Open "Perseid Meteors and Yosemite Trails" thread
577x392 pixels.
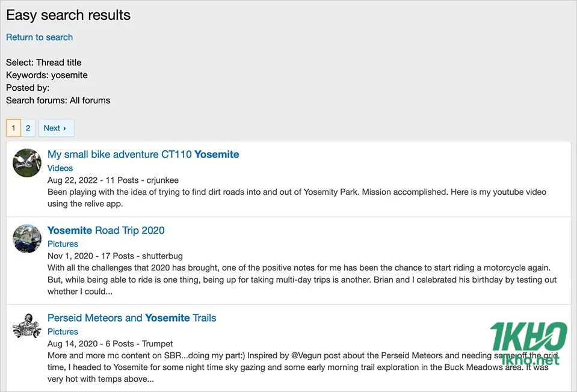click(x=131, y=317)
